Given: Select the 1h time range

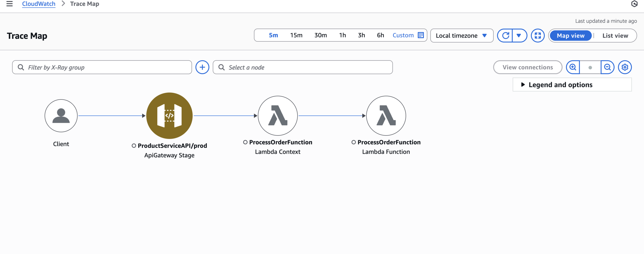Looking at the screenshot, I should [342, 35].
